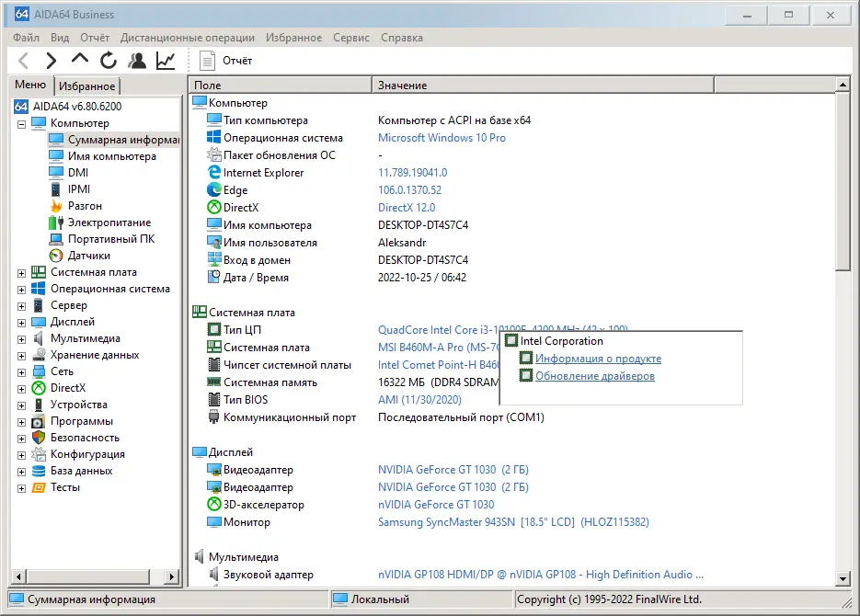The height and width of the screenshot is (616, 860).
Task: Open the Microsoft Windows 10 Pro link
Action: pyautogui.click(x=441, y=138)
